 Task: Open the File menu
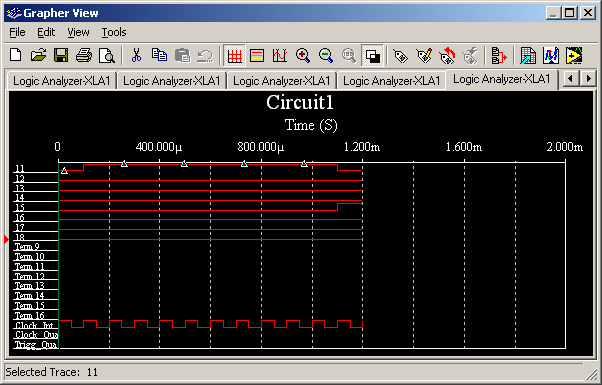(x=17, y=32)
